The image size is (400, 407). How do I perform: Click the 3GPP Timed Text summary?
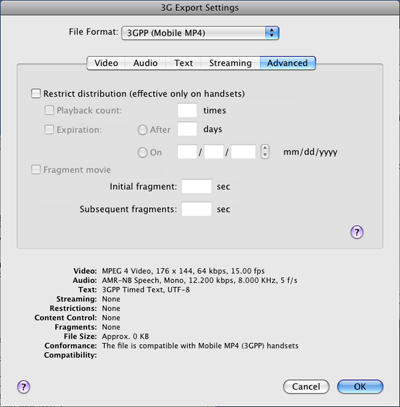(146, 290)
